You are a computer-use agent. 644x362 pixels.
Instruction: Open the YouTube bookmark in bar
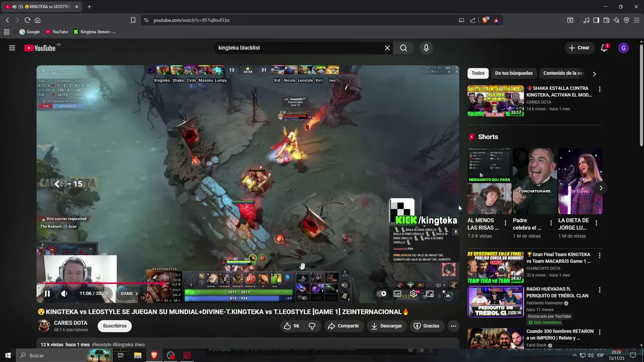[57, 32]
